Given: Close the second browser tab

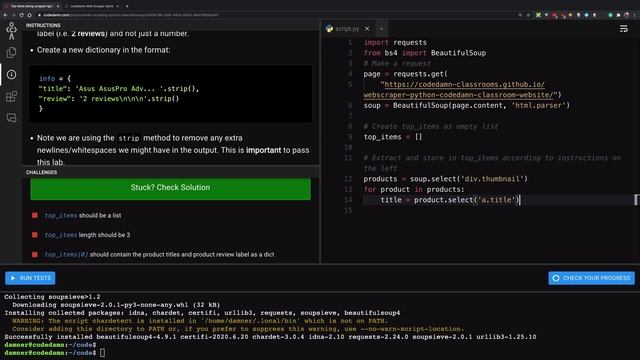Looking at the screenshot, I should tap(118, 6).
